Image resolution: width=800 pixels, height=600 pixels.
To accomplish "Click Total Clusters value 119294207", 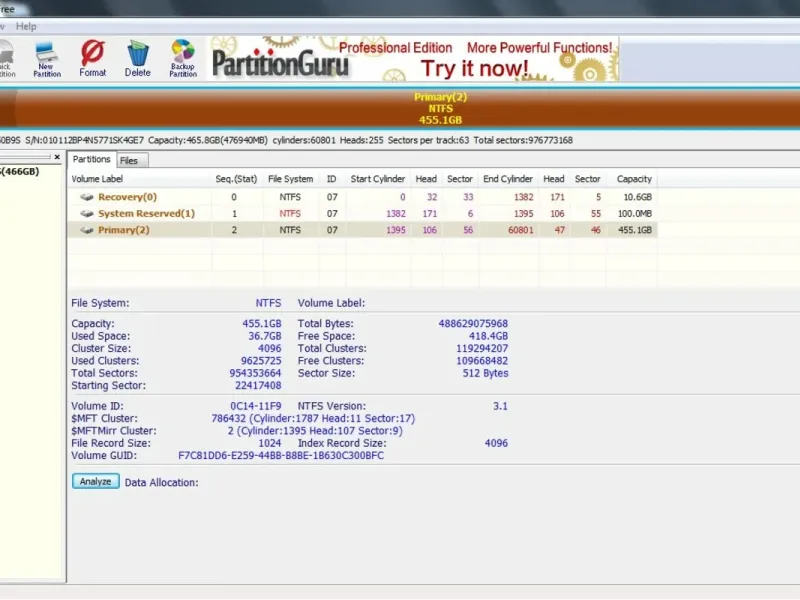I will pyautogui.click(x=482, y=348).
